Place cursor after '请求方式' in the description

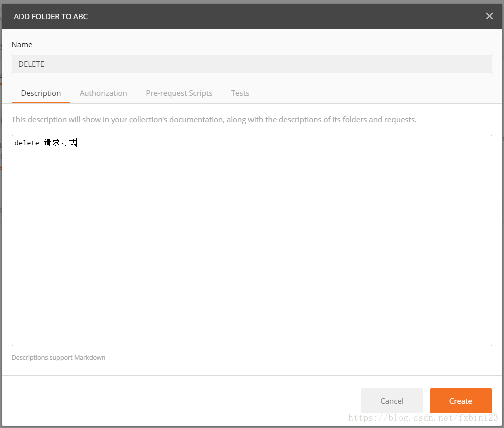coord(78,143)
